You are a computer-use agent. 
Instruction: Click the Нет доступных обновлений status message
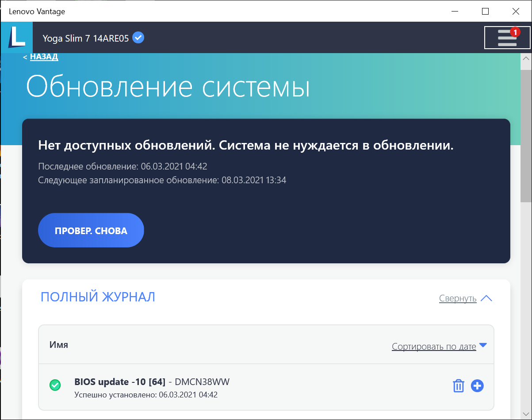pyautogui.click(x=246, y=145)
